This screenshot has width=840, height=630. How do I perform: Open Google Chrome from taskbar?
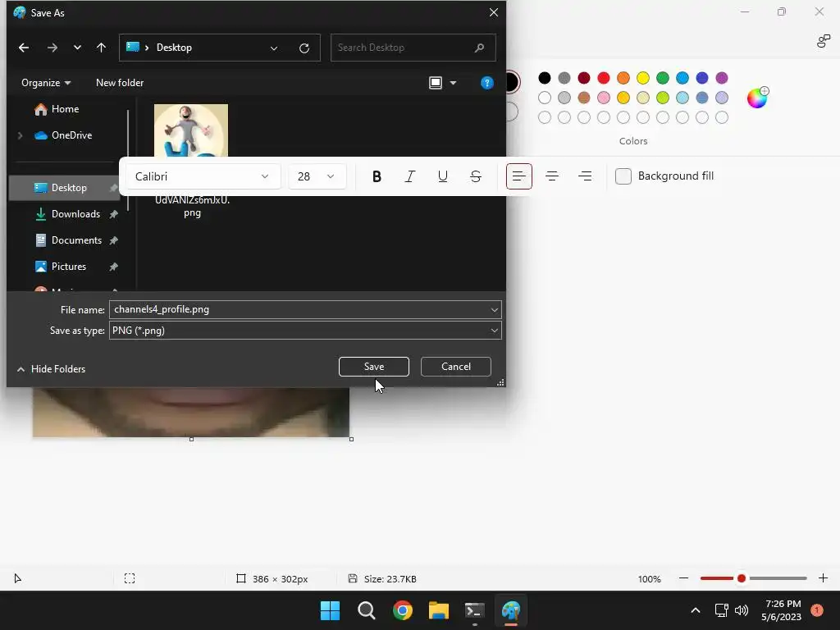point(402,610)
